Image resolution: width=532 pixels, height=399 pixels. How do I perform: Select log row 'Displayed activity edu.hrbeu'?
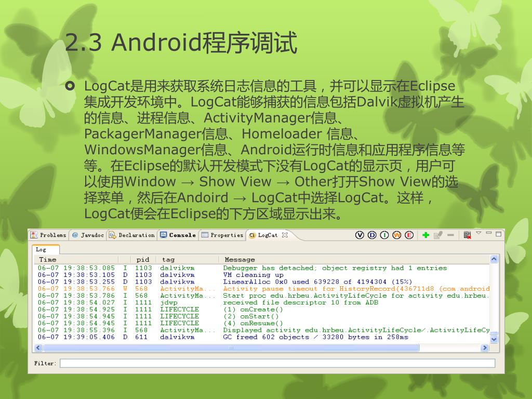[x=262, y=330]
